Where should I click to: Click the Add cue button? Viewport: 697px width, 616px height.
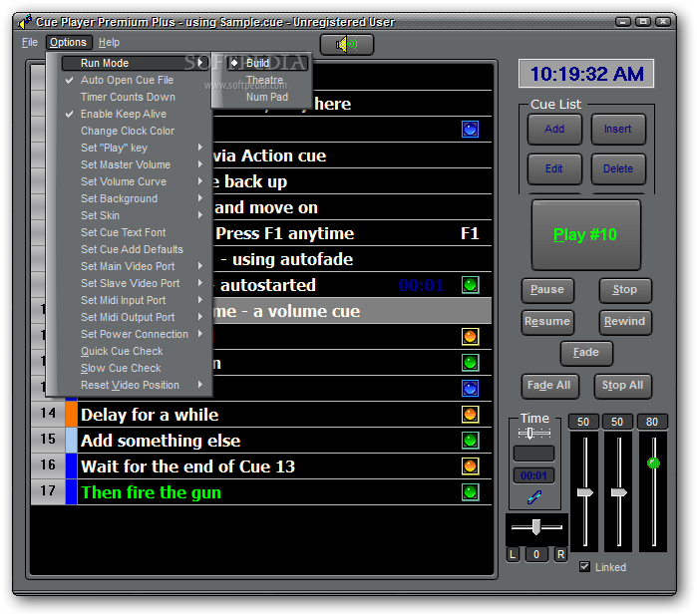tap(554, 129)
